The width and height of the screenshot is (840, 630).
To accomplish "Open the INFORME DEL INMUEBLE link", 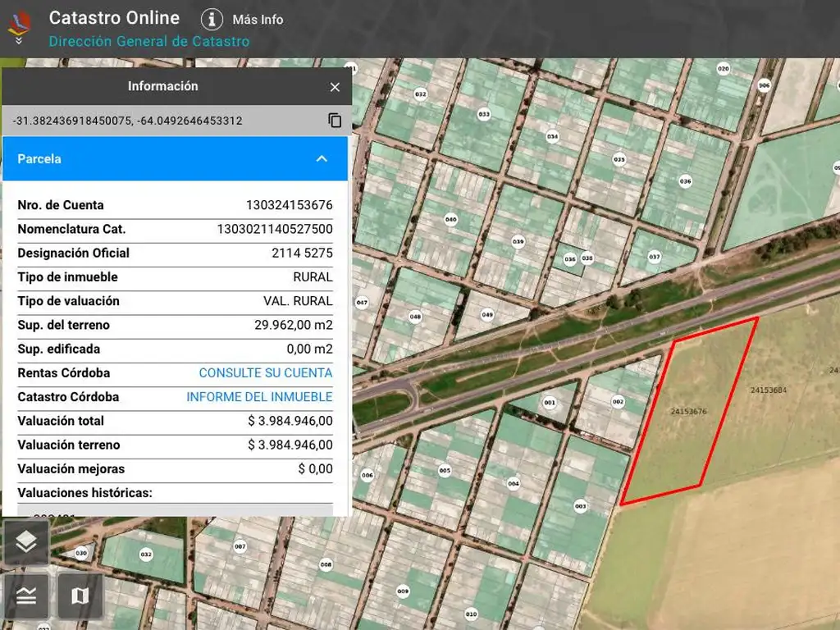I will pyautogui.click(x=259, y=397).
